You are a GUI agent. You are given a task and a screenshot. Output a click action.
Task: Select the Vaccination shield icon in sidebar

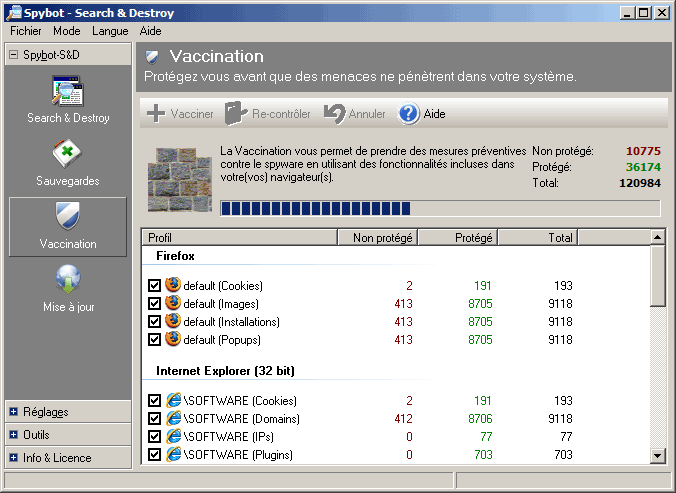click(x=68, y=217)
